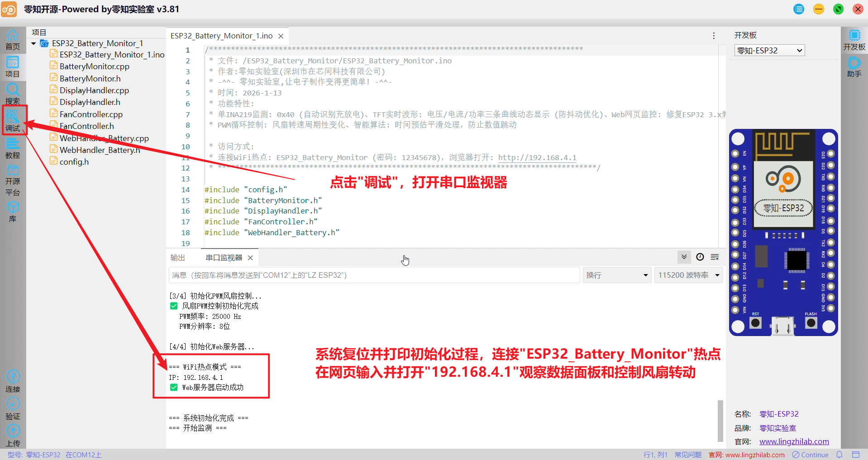868x460 pixels.
Task: Click the serial monitor vertical scrollbar
Action: coord(720,421)
